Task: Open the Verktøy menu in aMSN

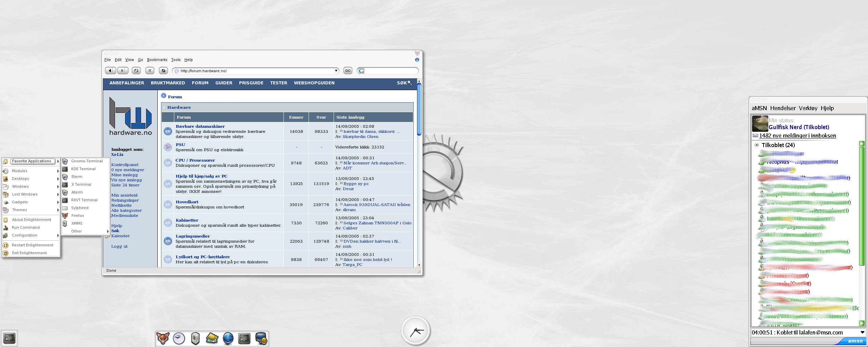Action: [x=808, y=108]
